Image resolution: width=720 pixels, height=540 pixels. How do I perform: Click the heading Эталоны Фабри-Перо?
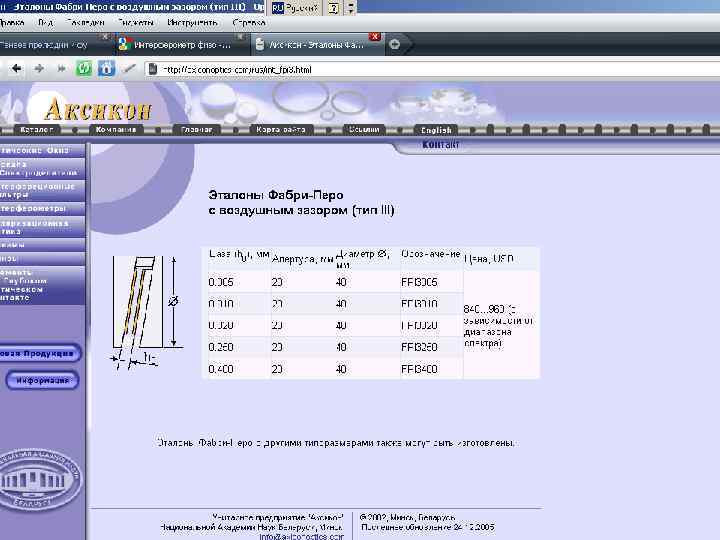tap(276, 195)
